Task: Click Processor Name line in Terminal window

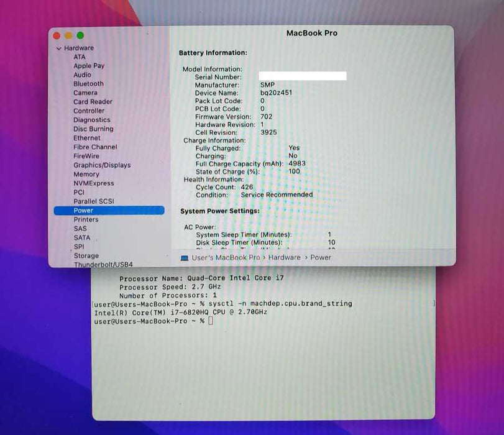Action: 201,278
